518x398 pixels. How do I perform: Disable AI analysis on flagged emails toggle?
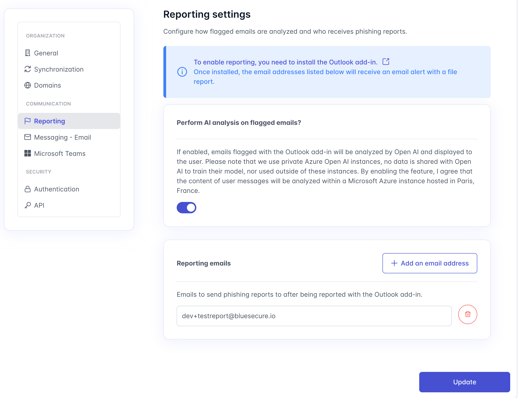pyautogui.click(x=186, y=208)
